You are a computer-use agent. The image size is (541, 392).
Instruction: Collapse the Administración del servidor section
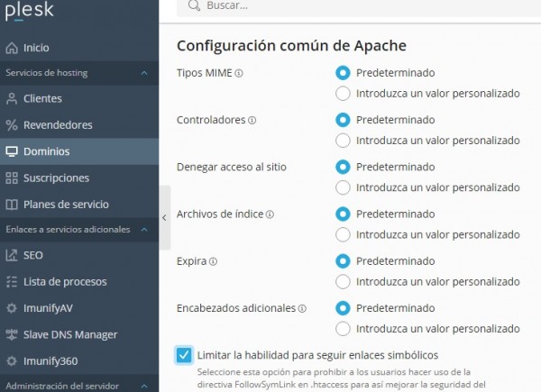144,386
